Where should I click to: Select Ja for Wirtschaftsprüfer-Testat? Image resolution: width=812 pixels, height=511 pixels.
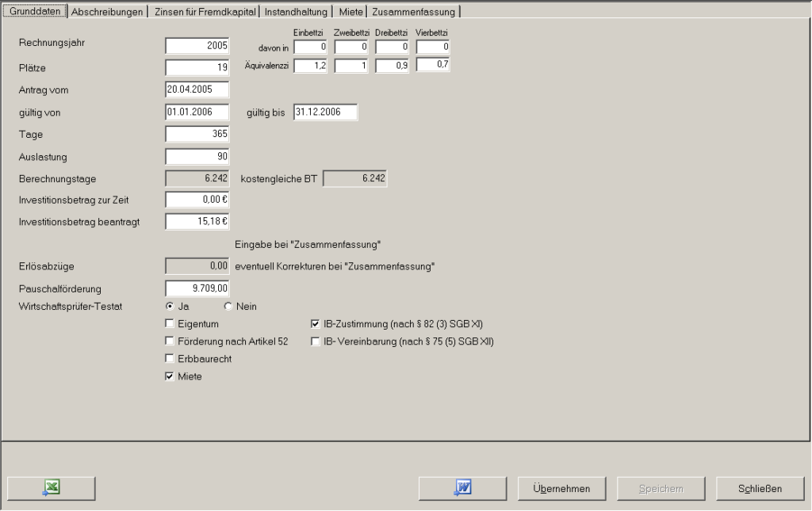(x=170, y=307)
